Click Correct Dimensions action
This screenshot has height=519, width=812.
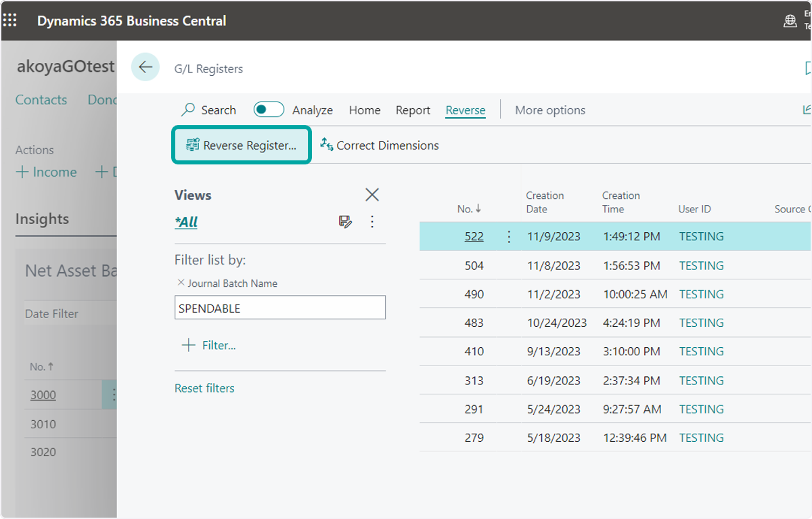point(380,145)
